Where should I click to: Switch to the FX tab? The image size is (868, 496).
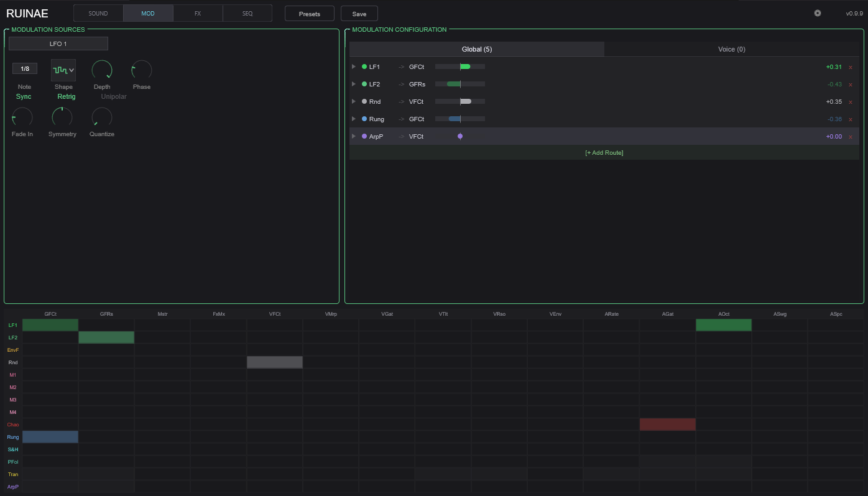(x=198, y=14)
